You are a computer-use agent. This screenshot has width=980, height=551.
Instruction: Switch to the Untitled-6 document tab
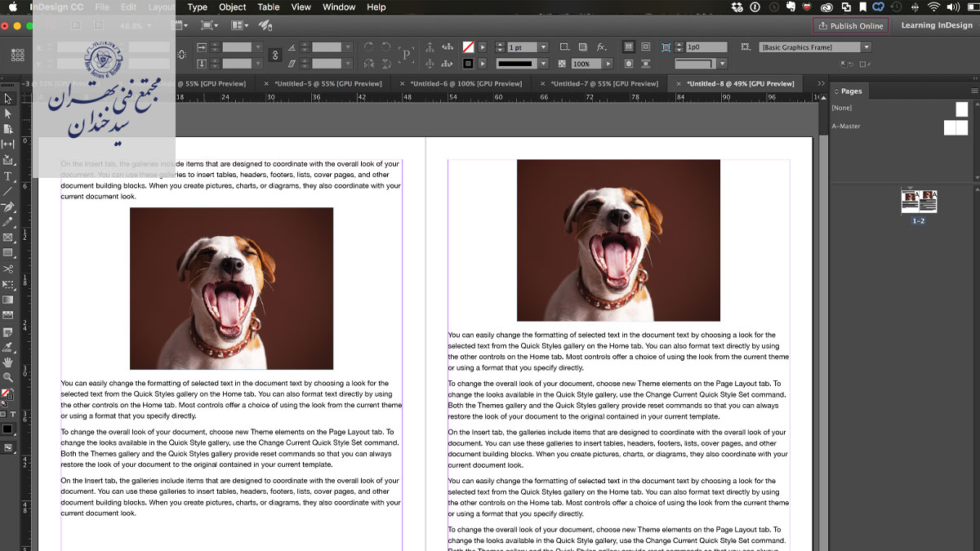pos(465,83)
